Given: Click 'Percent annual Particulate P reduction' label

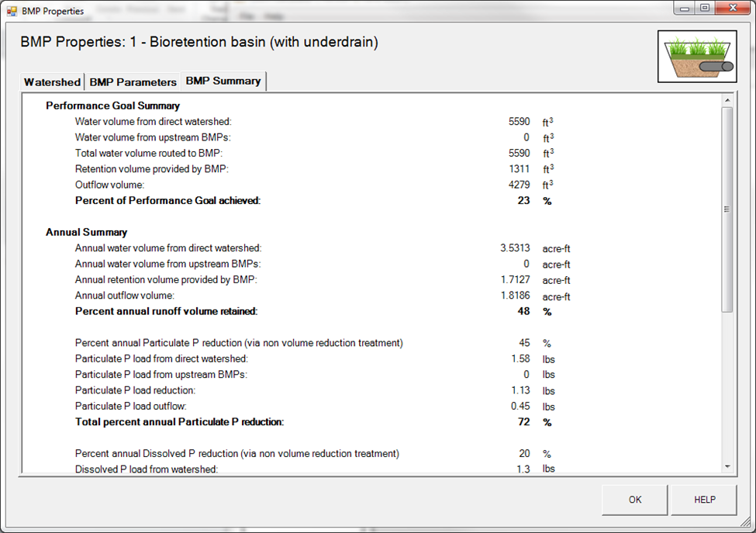Looking at the screenshot, I should click(239, 343).
